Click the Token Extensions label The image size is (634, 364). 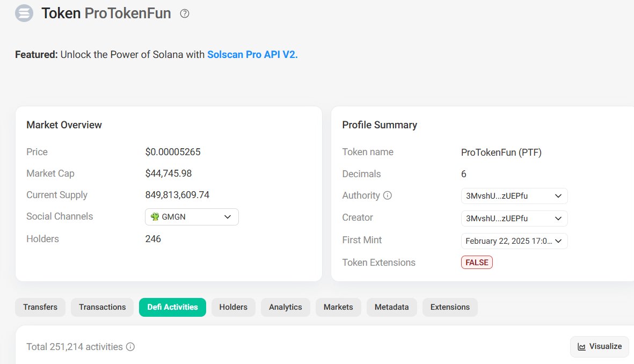tap(379, 263)
